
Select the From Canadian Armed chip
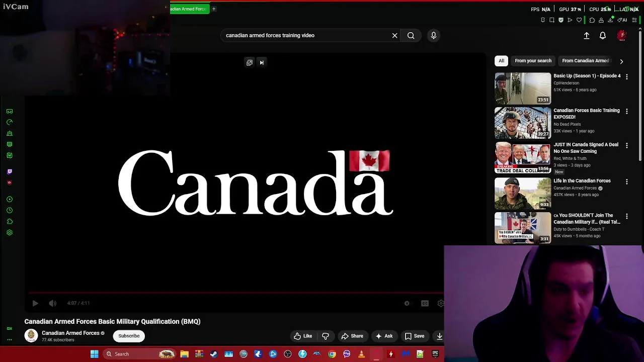(586, 61)
